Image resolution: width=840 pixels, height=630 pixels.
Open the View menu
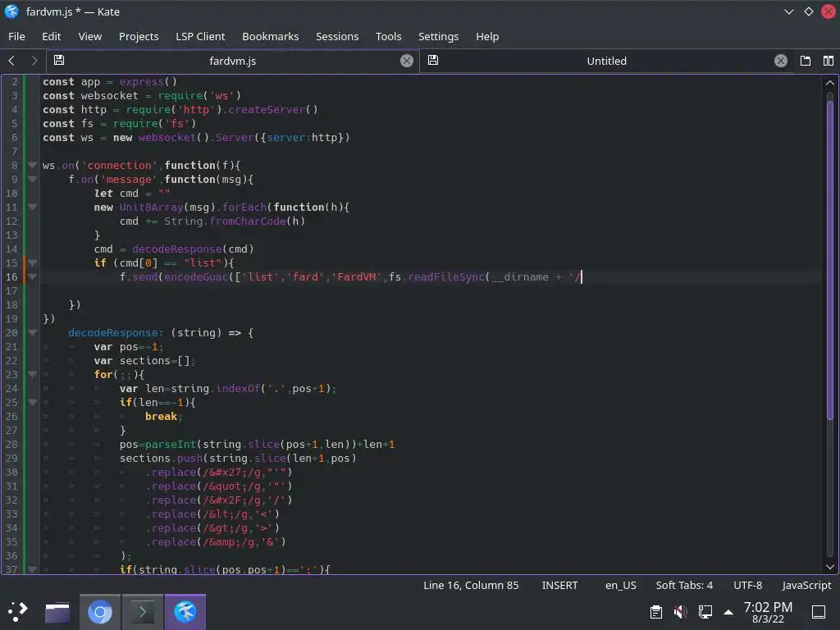[x=90, y=36]
